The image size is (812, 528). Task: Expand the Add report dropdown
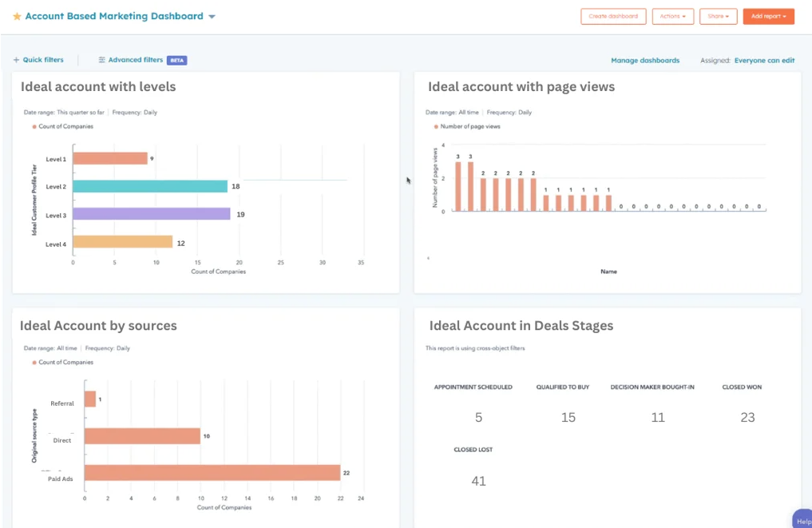click(768, 16)
